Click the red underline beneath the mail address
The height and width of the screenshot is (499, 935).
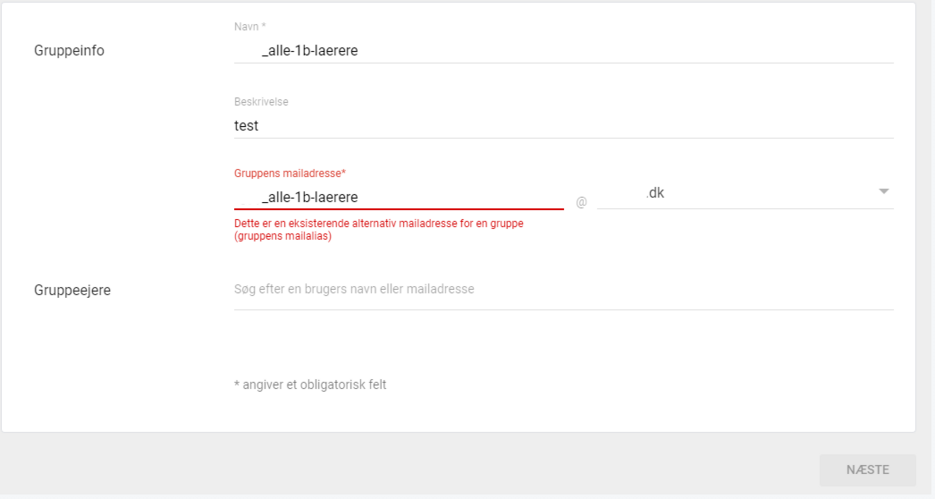(x=398, y=209)
